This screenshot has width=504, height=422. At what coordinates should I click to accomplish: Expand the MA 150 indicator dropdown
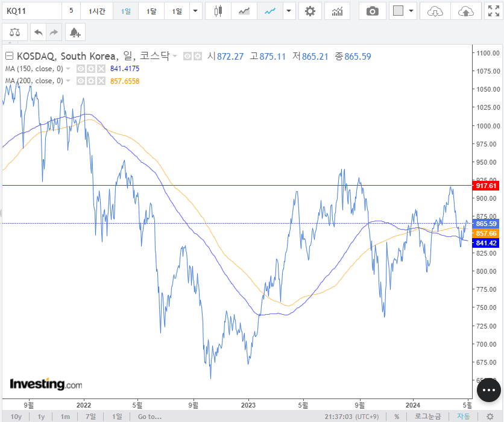click(x=68, y=69)
